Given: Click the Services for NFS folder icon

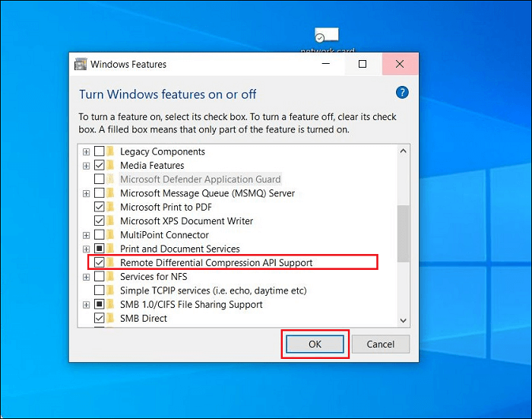Looking at the screenshot, I should click(x=112, y=277).
